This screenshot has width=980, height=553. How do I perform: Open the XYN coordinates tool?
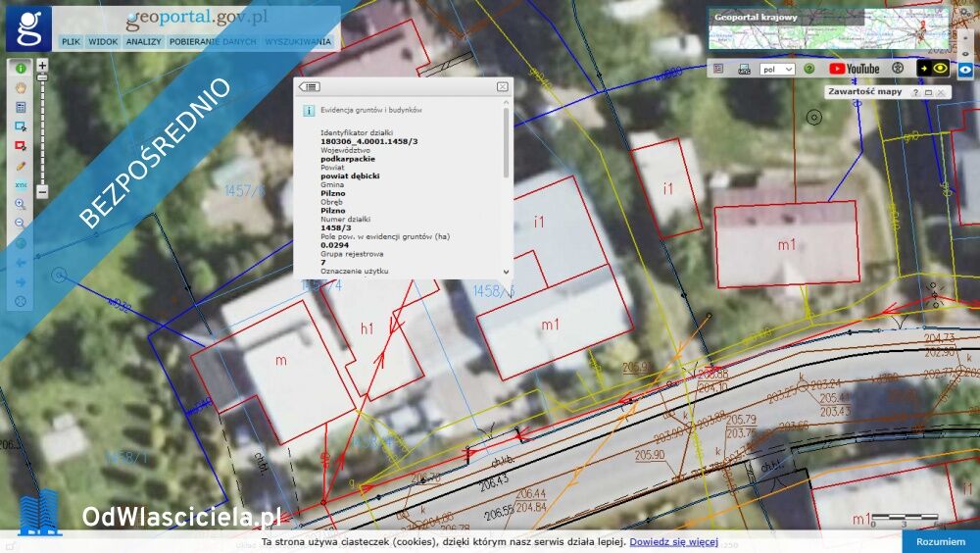point(20,185)
